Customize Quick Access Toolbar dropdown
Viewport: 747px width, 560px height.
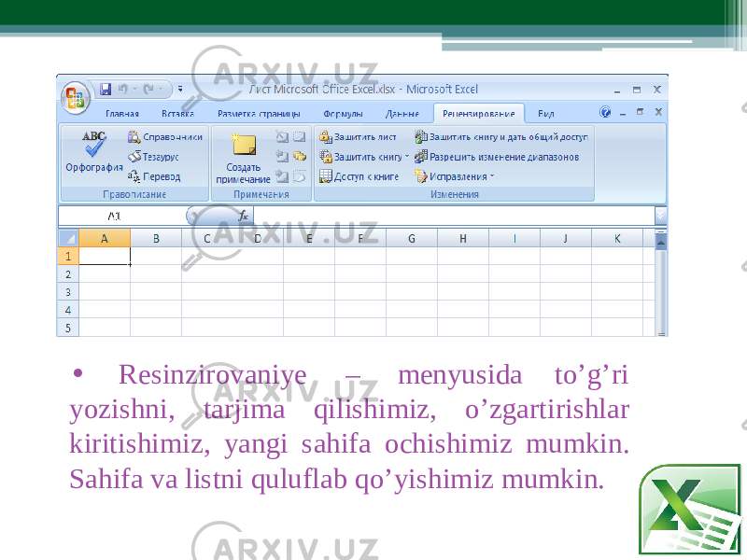(x=180, y=89)
